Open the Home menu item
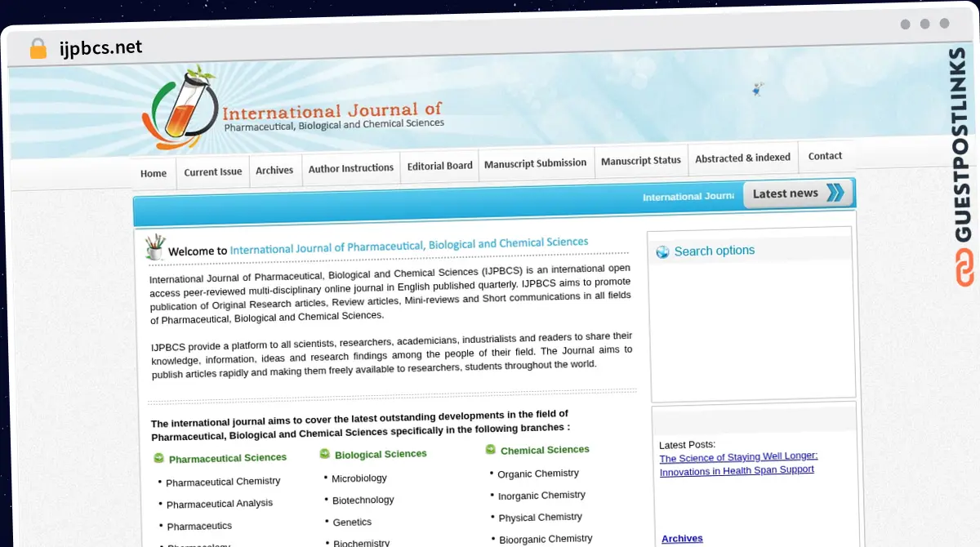Image resolution: width=980 pixels, height=547 pixels. click(x=153, y=173)
